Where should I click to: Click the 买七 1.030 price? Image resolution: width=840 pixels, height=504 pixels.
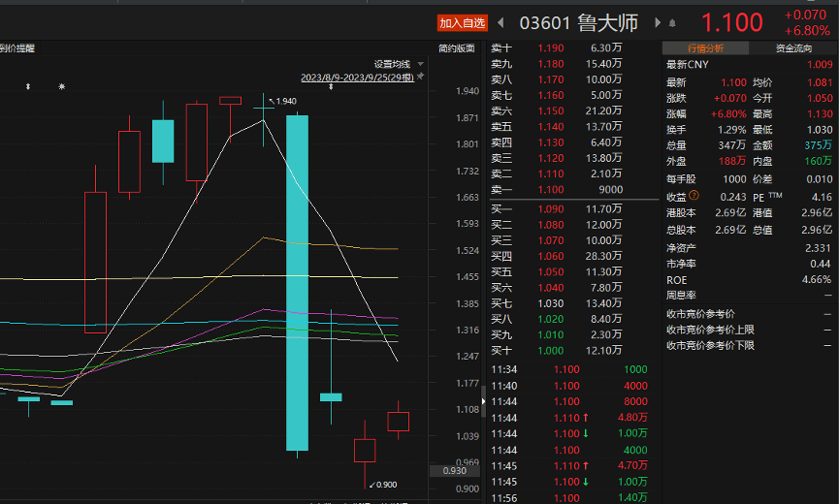(x=551, y=303)
